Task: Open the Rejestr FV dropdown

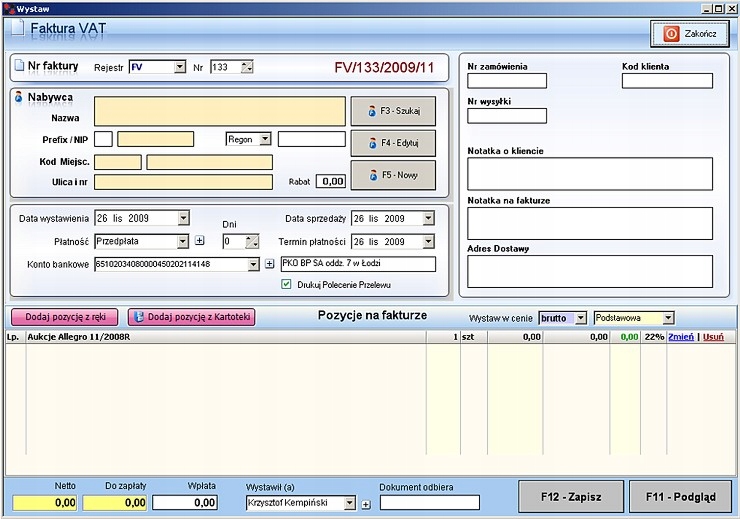Action: (180, 67)
